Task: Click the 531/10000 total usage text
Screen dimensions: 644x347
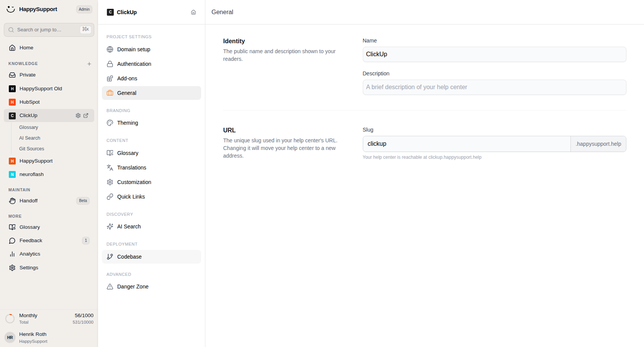Action: click(x=83, y=322)
